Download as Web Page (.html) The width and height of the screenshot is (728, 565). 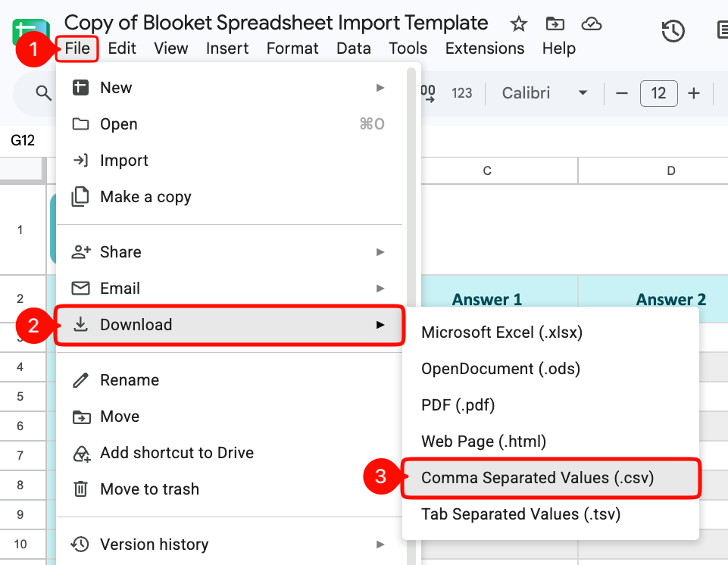550,441
